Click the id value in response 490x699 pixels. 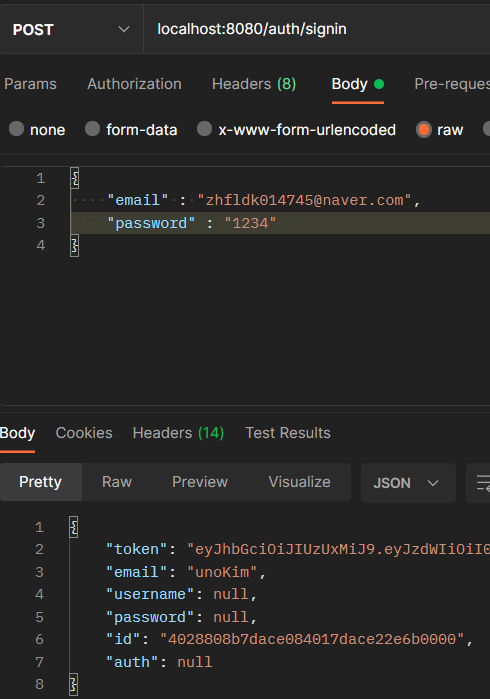click(312, 639)
